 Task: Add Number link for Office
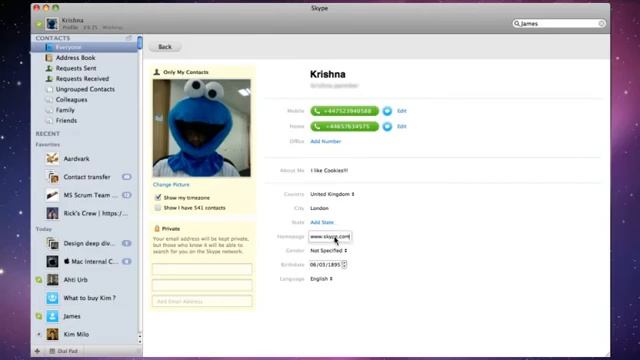[325, 141]
